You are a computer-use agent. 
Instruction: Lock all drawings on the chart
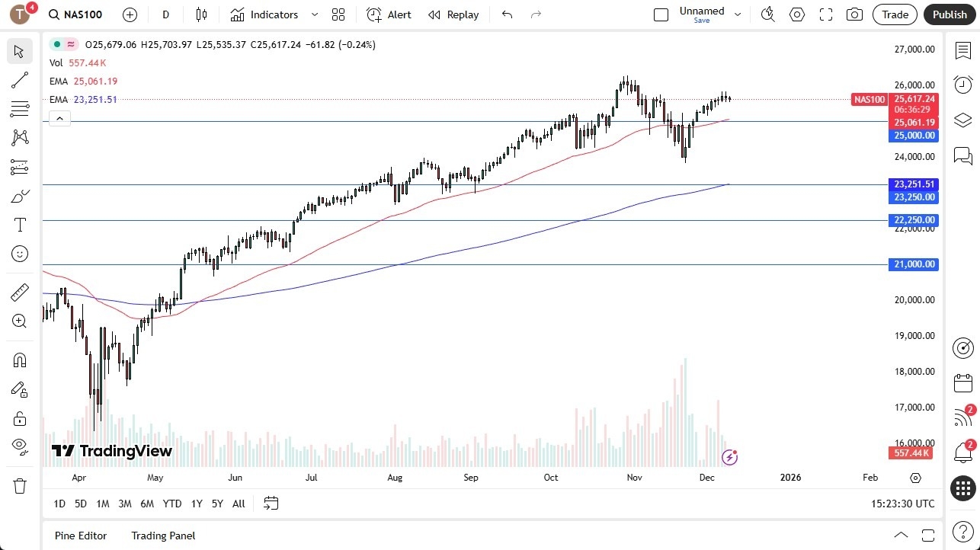pos(20,418)
